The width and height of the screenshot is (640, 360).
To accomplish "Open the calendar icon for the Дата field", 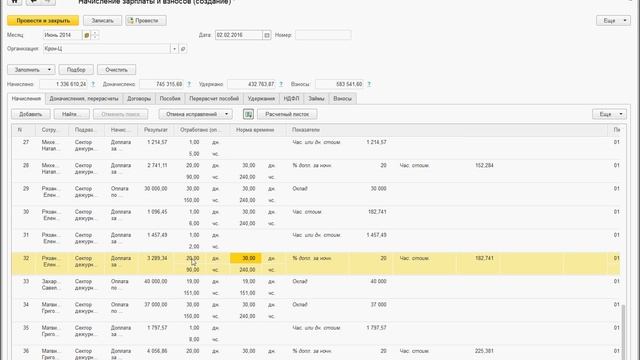I will tap(267, 35).
